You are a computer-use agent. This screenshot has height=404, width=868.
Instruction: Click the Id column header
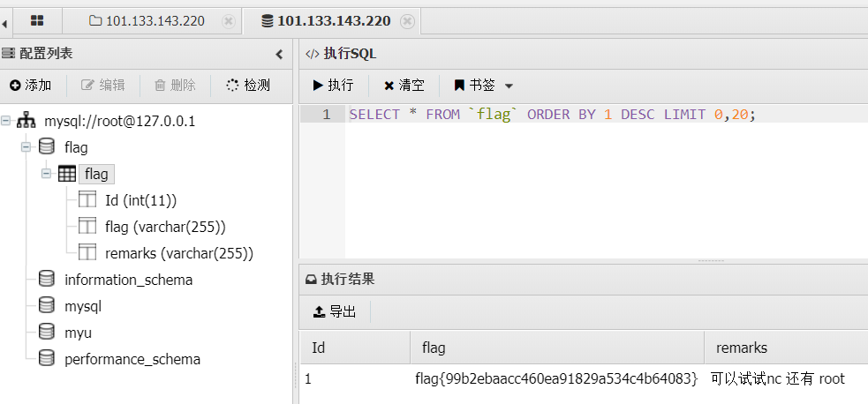pos(355,348)
